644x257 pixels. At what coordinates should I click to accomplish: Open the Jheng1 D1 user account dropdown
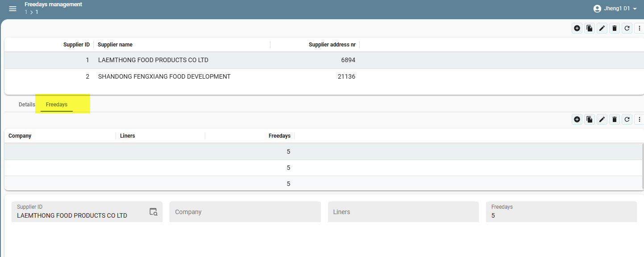pos(615,8)
